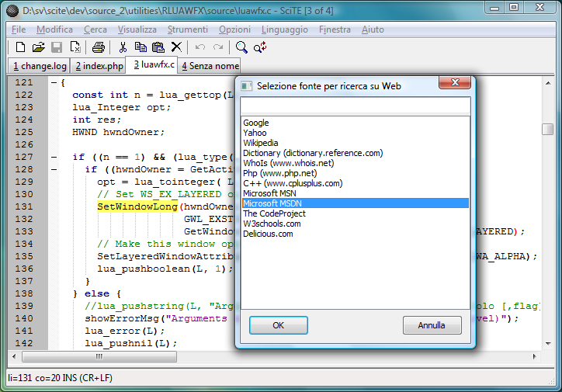Click the Annulla button
Image resolution: width=562 pixels, height=392 pixels.
(432, 325)
